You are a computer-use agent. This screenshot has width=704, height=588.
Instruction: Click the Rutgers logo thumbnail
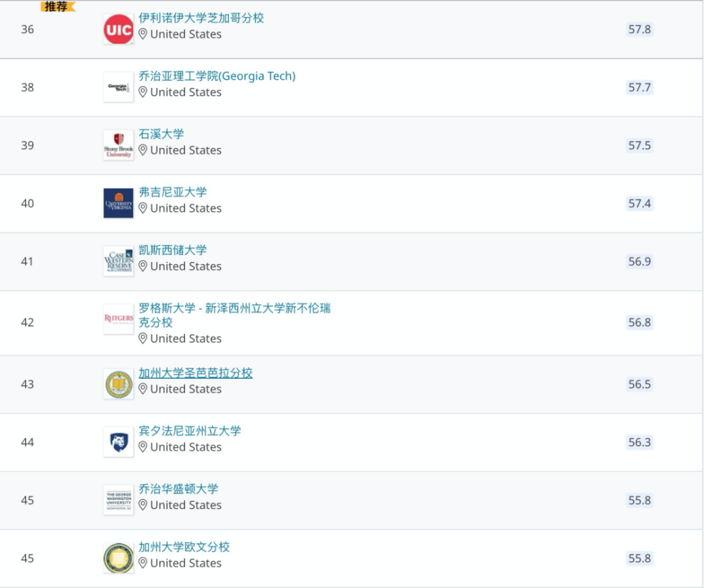[118, 319]
